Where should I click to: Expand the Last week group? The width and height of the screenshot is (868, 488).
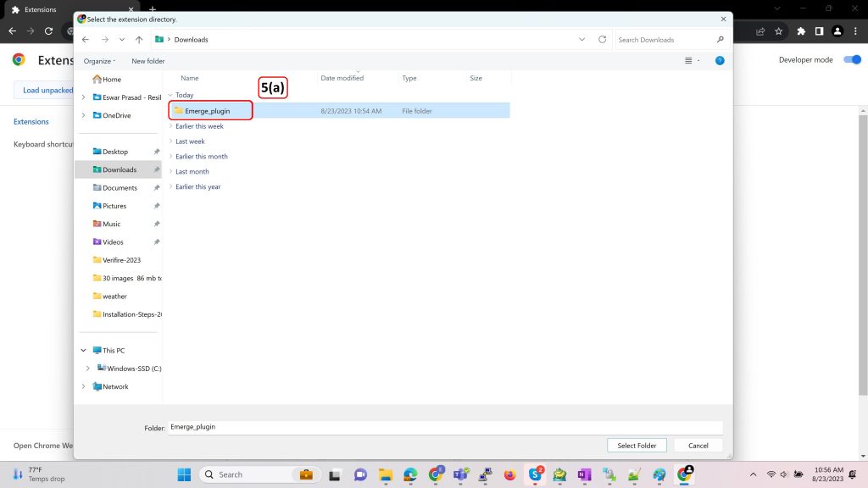170,141
